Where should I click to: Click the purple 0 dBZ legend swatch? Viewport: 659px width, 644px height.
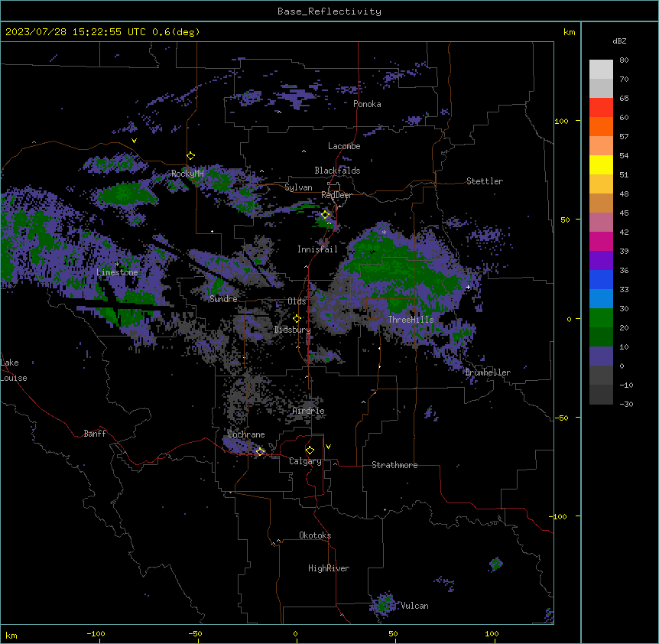[x=601, y=356]
